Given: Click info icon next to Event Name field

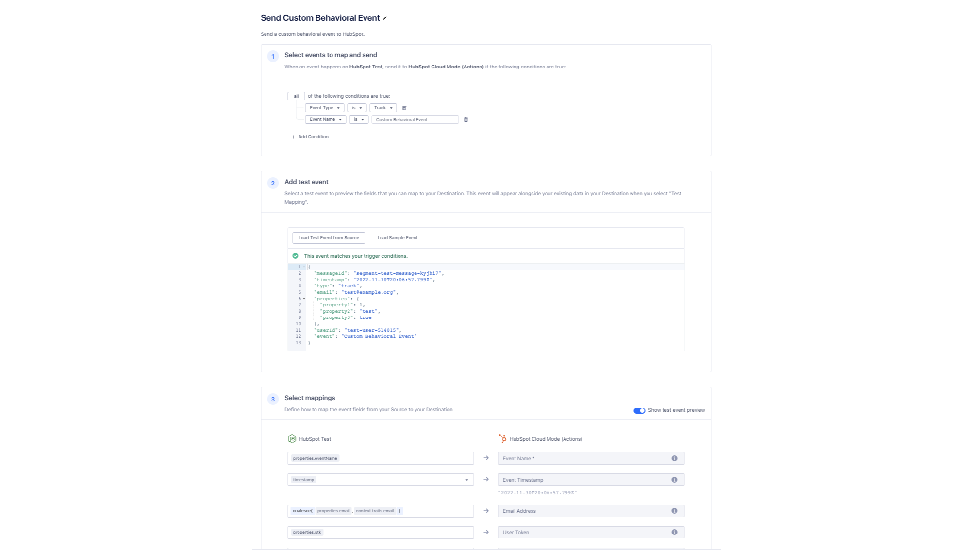Looking at the screenshot, I should tap(674, 458).
